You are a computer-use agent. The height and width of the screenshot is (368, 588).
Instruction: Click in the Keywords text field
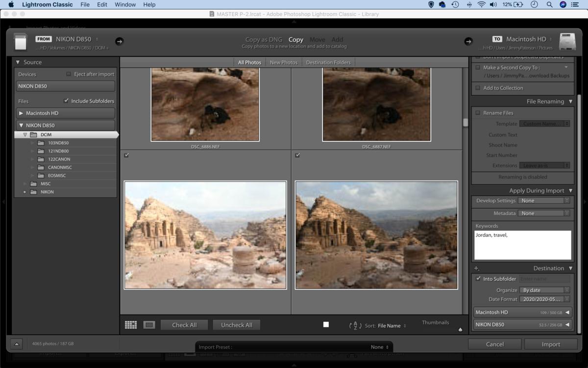coord(522,245)
